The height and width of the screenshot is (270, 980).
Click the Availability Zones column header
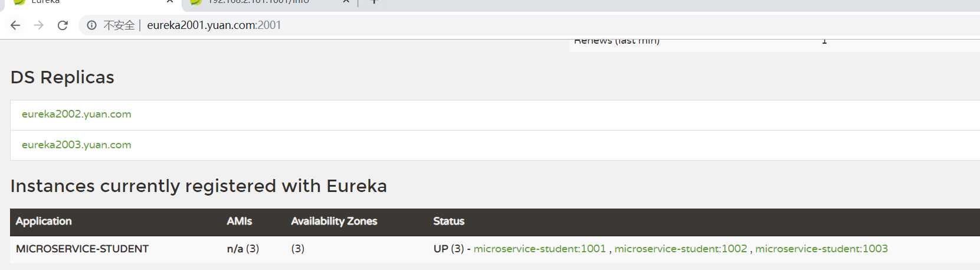334,221
